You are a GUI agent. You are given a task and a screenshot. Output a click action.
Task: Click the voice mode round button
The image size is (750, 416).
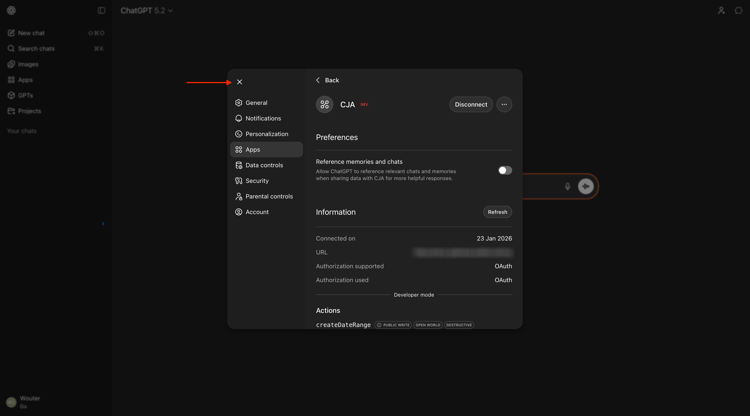pyautogui.click(x=585, y=186)
